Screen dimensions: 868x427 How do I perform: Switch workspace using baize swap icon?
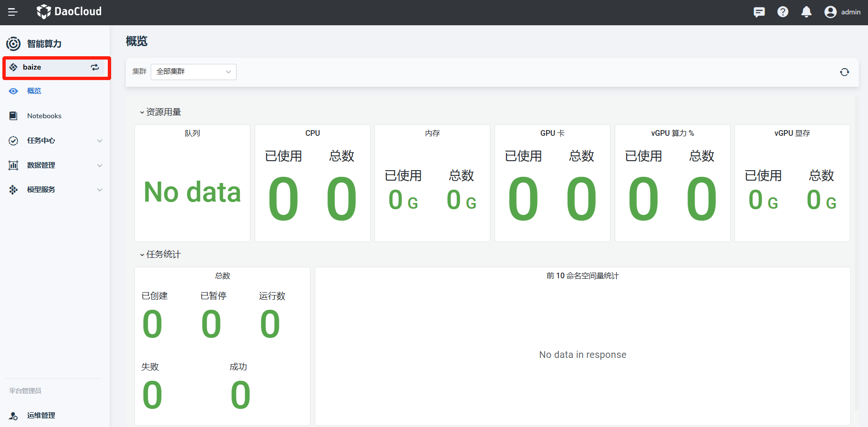coord(95,67)
